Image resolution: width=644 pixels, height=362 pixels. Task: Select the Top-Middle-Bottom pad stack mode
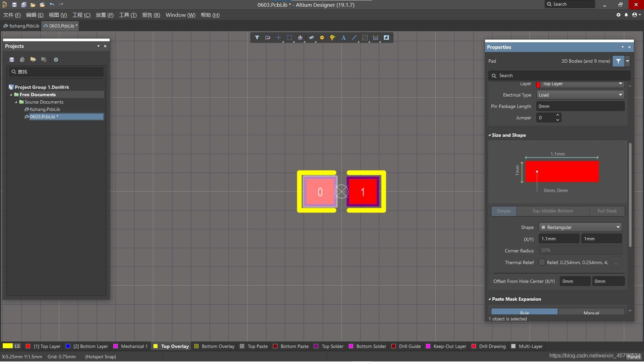[552, 211]
